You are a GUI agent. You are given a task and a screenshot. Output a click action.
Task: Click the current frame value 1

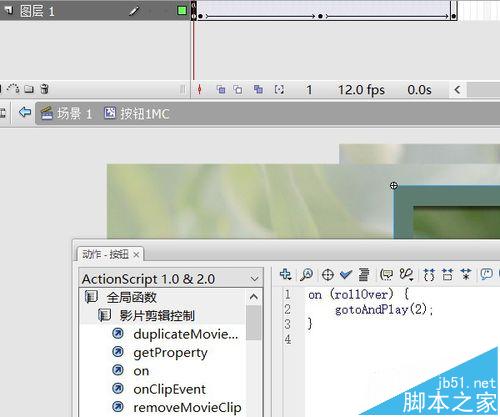coord(309,90)
